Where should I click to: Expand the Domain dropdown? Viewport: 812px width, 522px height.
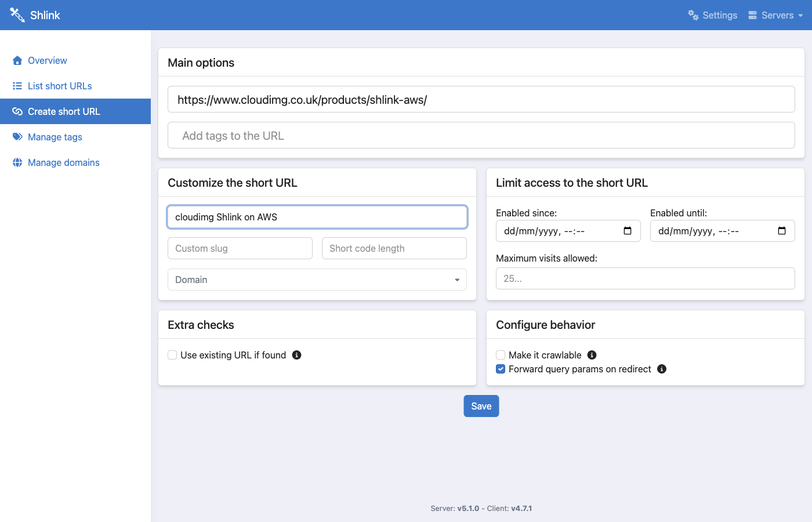click(x=317, y=280)
